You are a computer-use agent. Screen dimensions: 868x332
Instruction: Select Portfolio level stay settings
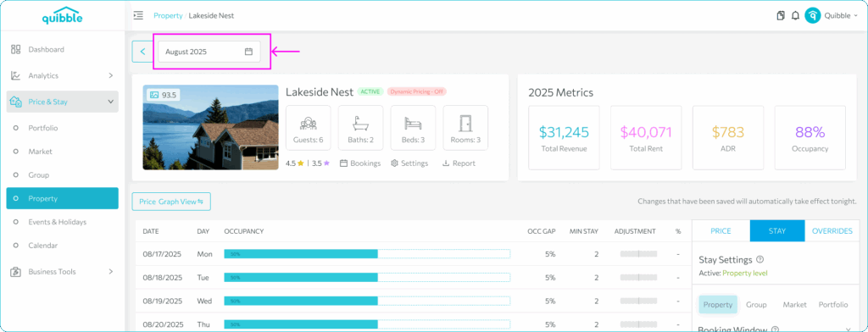(x=833, y=304)
